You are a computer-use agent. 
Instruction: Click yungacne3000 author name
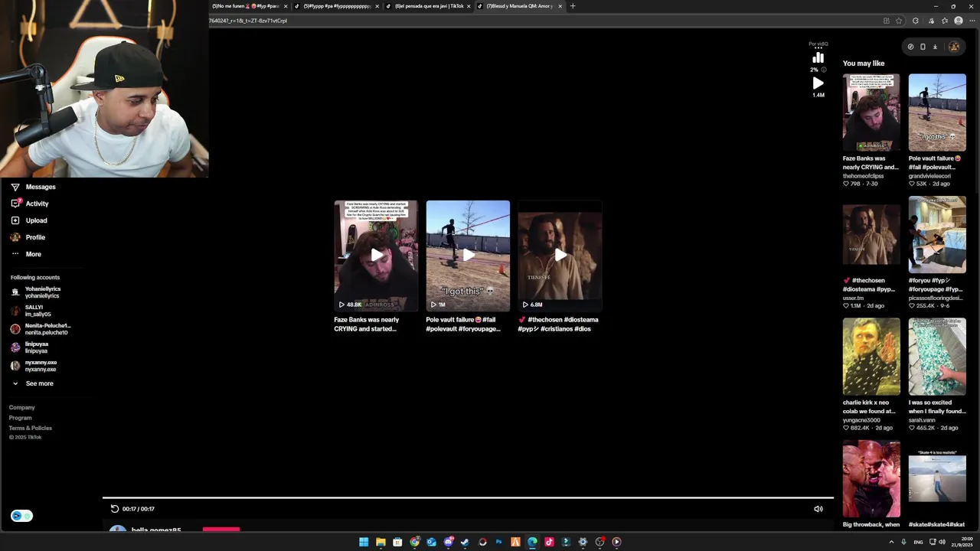861,420
